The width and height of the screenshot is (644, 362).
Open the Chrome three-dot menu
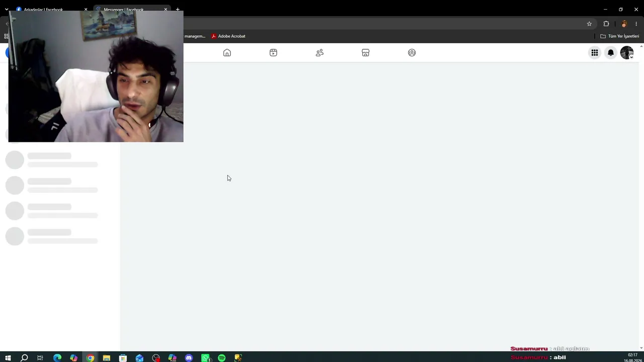636,24
